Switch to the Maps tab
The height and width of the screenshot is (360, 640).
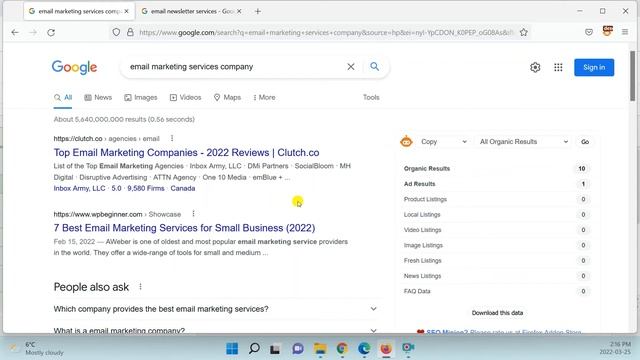tap(227, 98)
